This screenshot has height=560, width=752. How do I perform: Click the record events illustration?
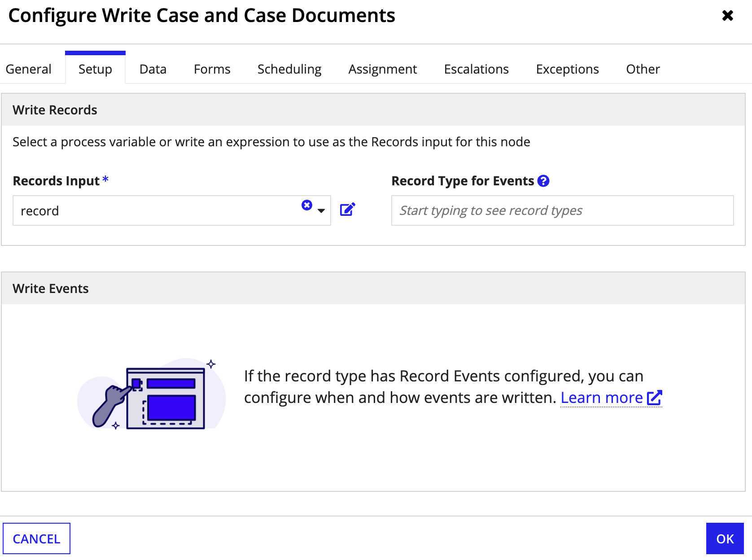[152, 394]
